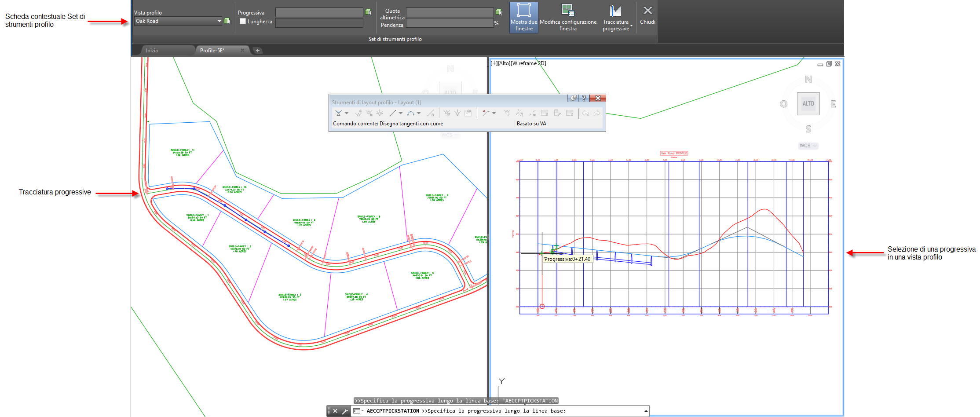Image resolution: width=980 pixels, height=417 pixels.
Task: Open the draw tangents tool dropdown arrow
Action: pos(347,113)
